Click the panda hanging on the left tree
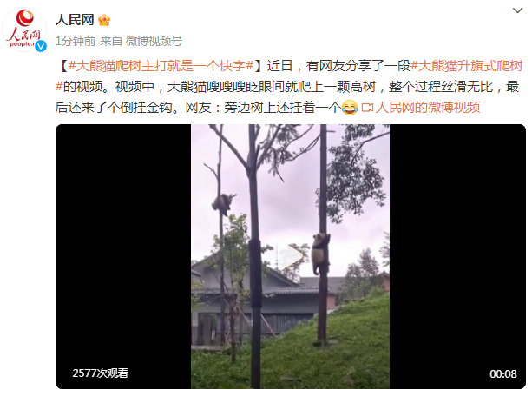 pyautogui.click(x=222, y=203)
